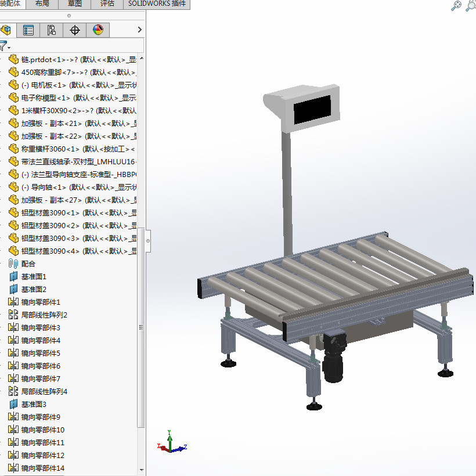Switch to the 评估 tab
The width and height of the screenshot is (476, 476).
pos(107,4)
